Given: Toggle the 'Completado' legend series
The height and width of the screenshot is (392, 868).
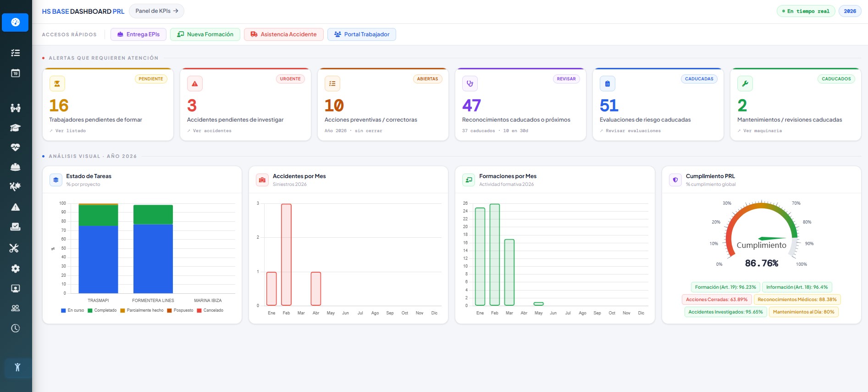Looking at the screenshot, I should coord(102,311).
